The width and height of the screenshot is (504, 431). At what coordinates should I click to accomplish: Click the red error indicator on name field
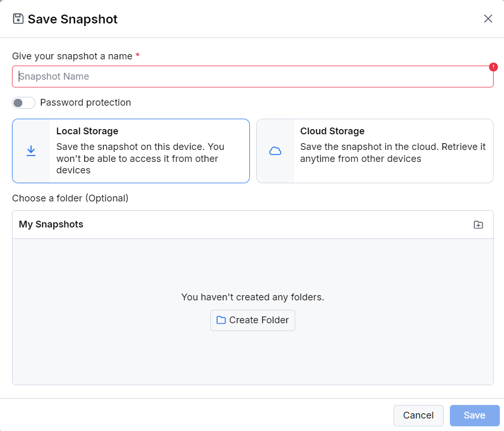tap(493, 67)
